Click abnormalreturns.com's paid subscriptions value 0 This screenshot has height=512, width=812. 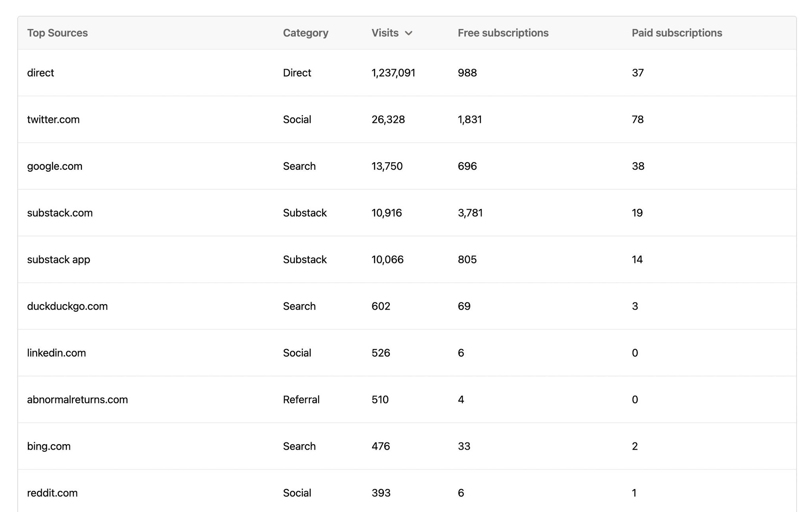tap(635, 400)
